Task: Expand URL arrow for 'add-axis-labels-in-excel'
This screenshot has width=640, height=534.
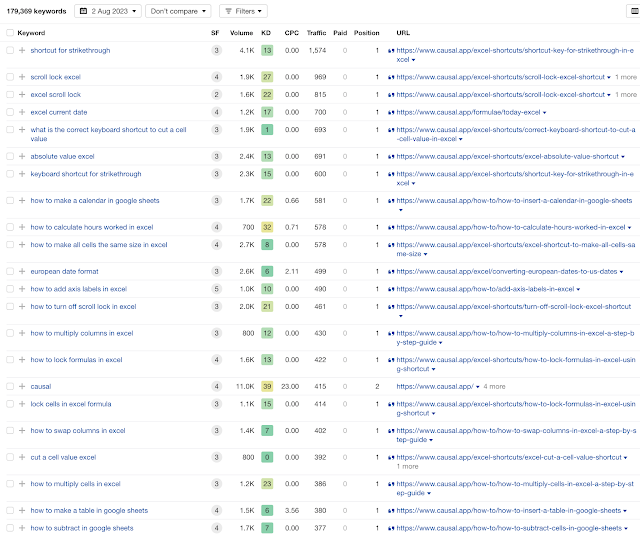Action: [578, 289]
